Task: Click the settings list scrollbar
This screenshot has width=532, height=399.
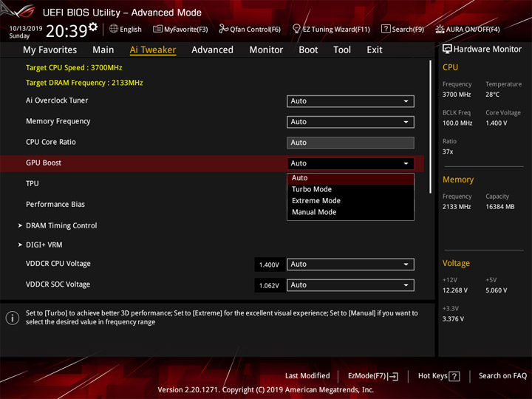Action: (x=430, y=127)
